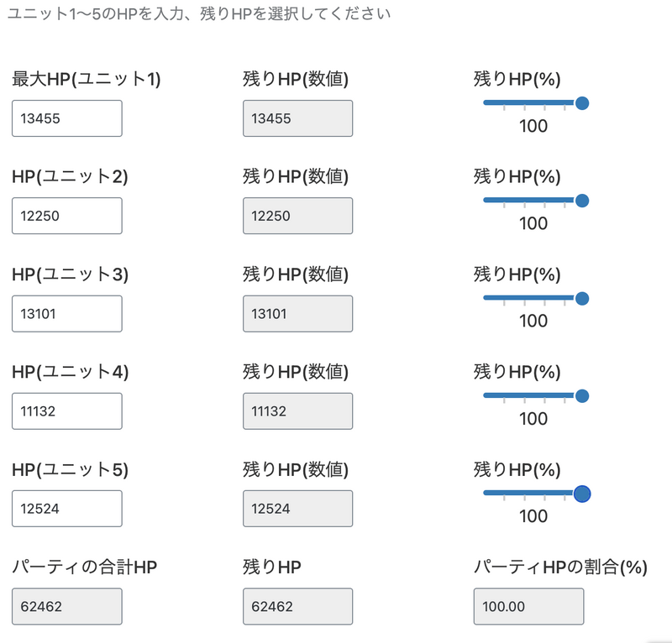Click the パーティの合計HP field showing 62462

67,606
